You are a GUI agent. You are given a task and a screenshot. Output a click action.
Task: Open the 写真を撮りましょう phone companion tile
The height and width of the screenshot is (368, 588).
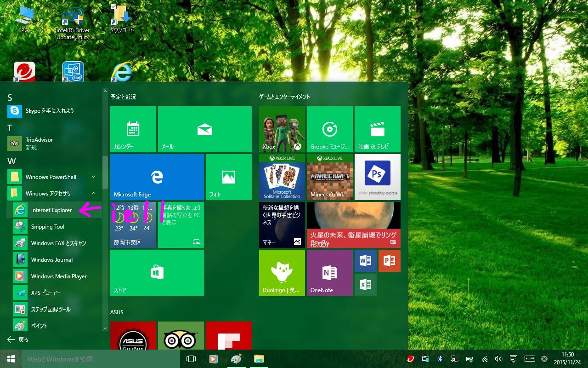click(181, 225)
